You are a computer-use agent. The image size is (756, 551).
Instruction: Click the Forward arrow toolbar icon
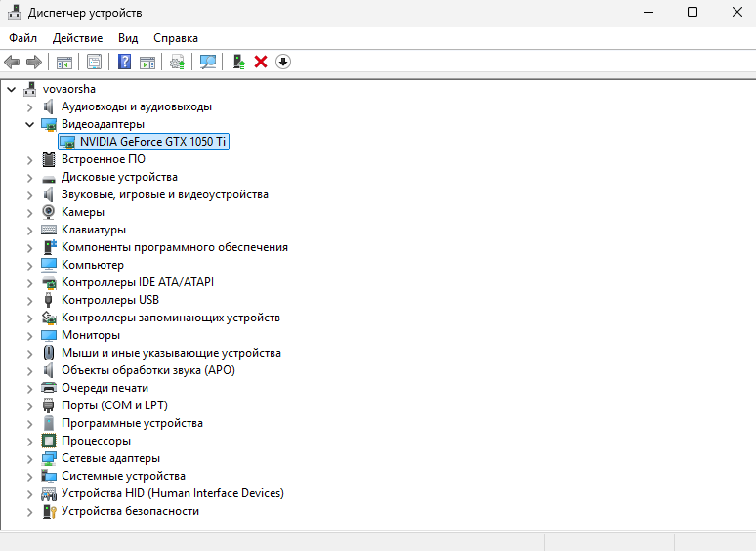34,62
